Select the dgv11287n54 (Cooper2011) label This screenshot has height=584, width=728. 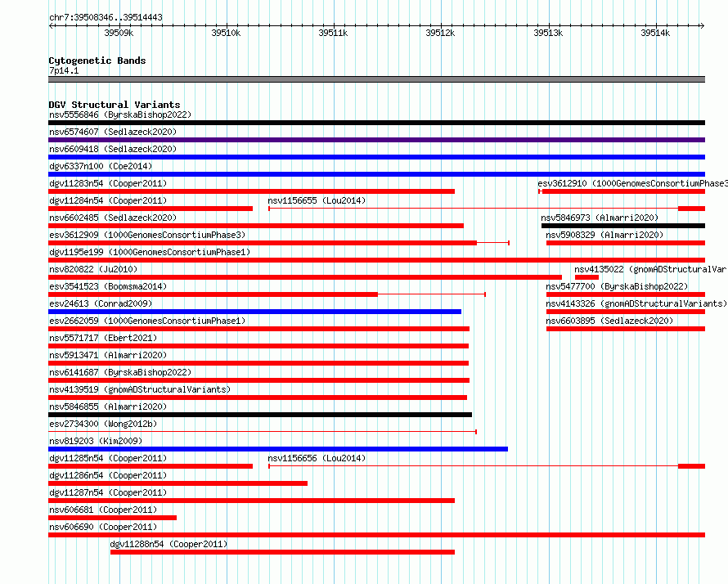pos(108,492)
